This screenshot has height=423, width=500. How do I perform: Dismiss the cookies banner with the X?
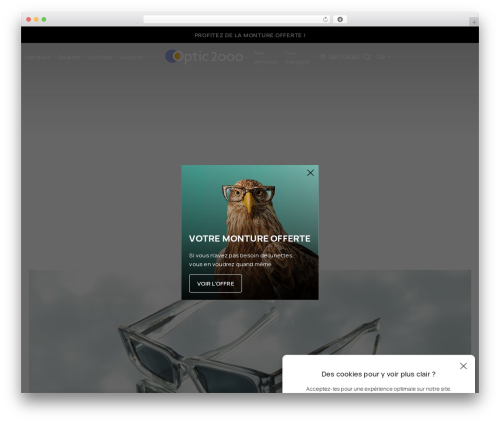pos(463,366)
